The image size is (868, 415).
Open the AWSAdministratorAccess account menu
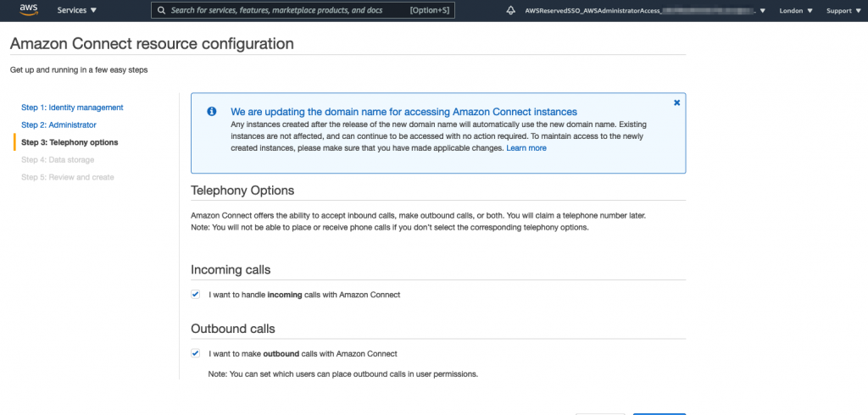point(644,11)
